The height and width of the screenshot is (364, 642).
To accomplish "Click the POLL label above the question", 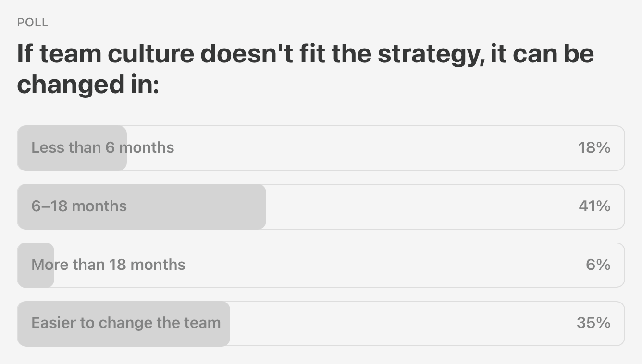I will click(33, 23).
